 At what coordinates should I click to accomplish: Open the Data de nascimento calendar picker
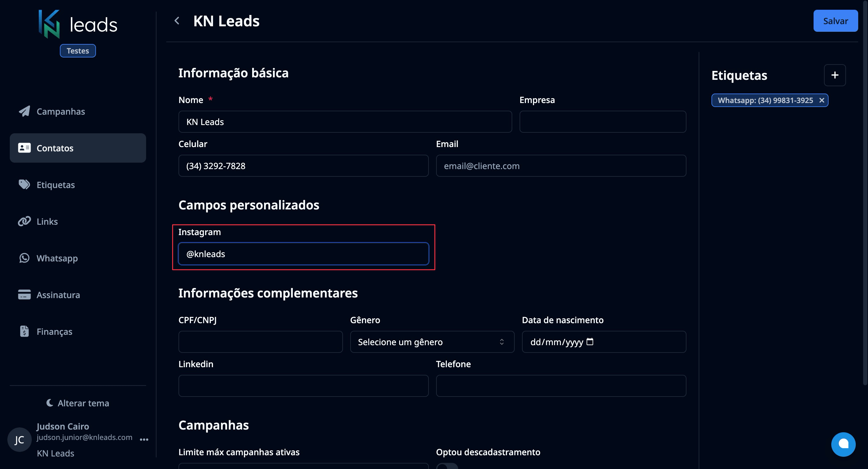click(590, 342)
